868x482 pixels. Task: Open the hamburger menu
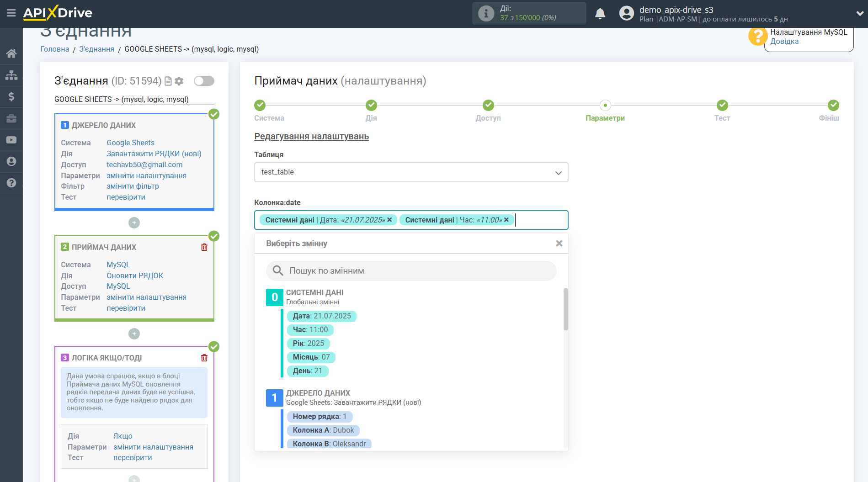pos(11,13)
